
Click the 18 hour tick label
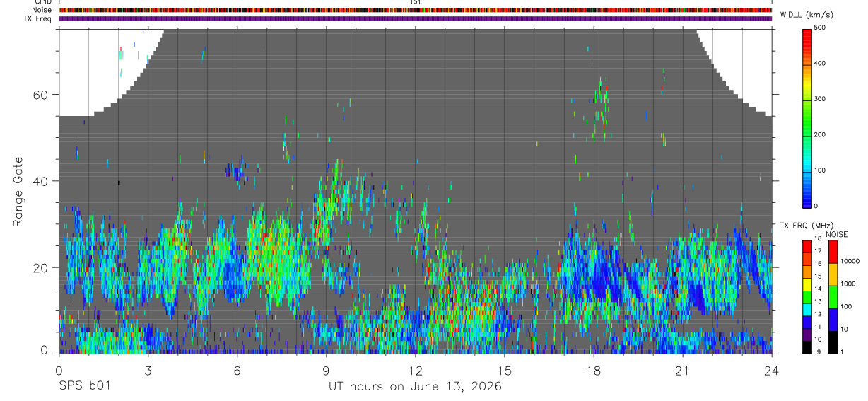coord(594,371)
